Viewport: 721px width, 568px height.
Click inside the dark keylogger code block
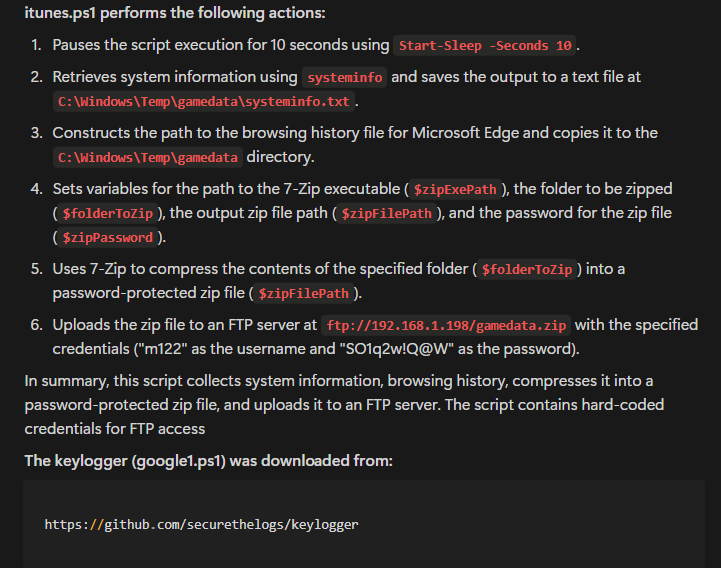[364, 524]
